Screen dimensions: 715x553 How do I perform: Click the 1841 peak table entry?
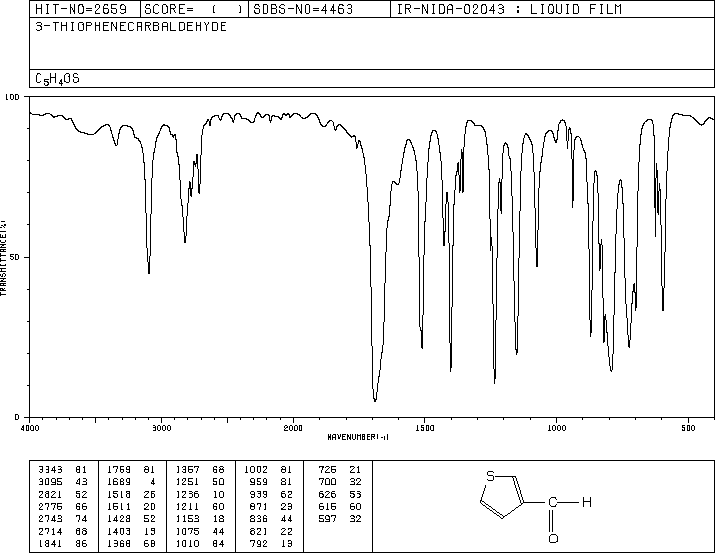click(50, 544)
